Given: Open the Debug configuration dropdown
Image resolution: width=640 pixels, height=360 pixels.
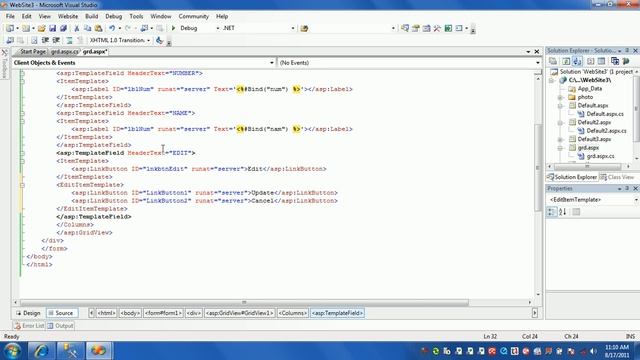Looking at the screenshot, I should 217,28.
